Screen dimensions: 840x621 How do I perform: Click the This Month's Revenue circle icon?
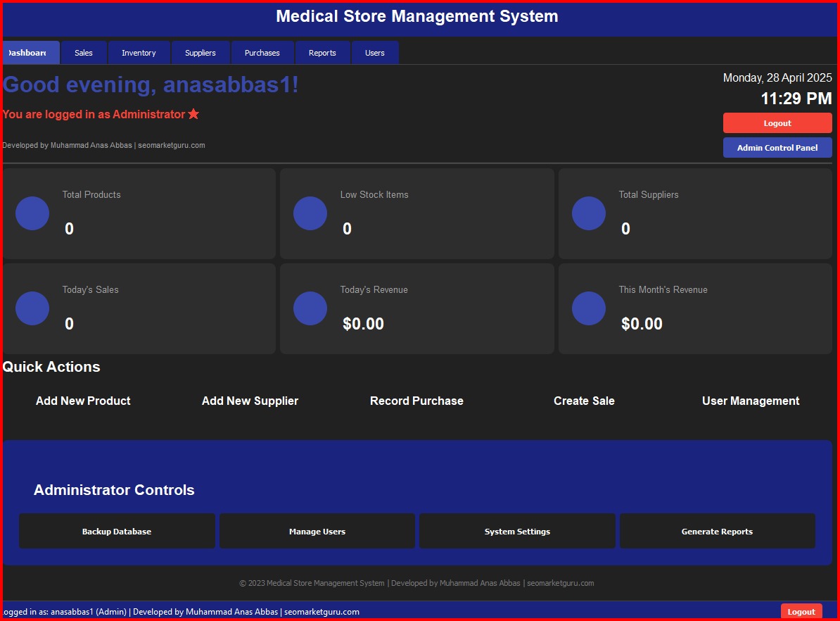[x=589, y=308]
